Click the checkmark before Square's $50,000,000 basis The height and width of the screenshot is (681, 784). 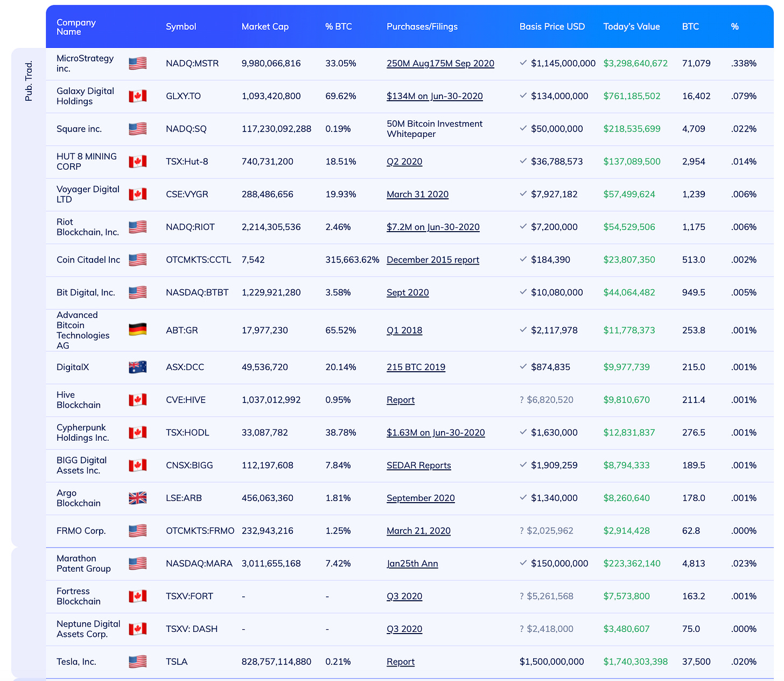pyautogui.click(x=523, y=128)
